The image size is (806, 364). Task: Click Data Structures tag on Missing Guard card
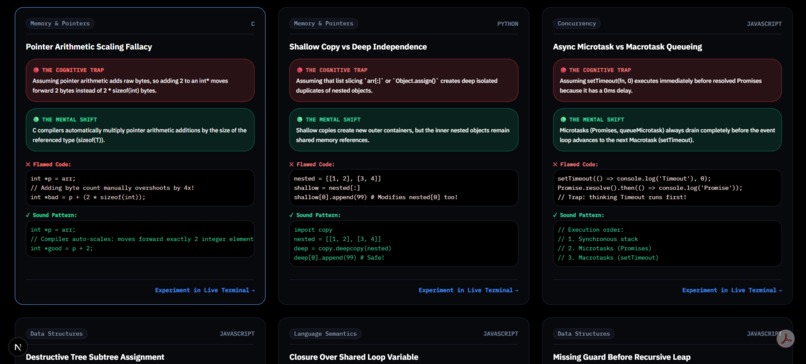pos(584,334)
